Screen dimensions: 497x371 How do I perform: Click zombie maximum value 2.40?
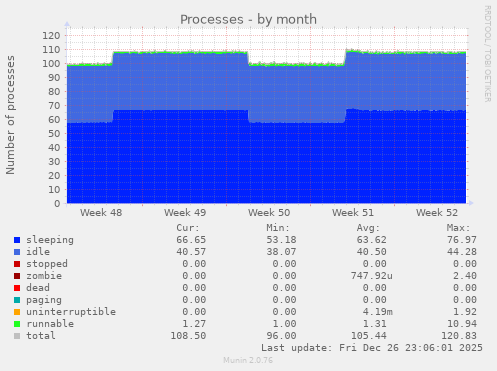tap(465, 276)
